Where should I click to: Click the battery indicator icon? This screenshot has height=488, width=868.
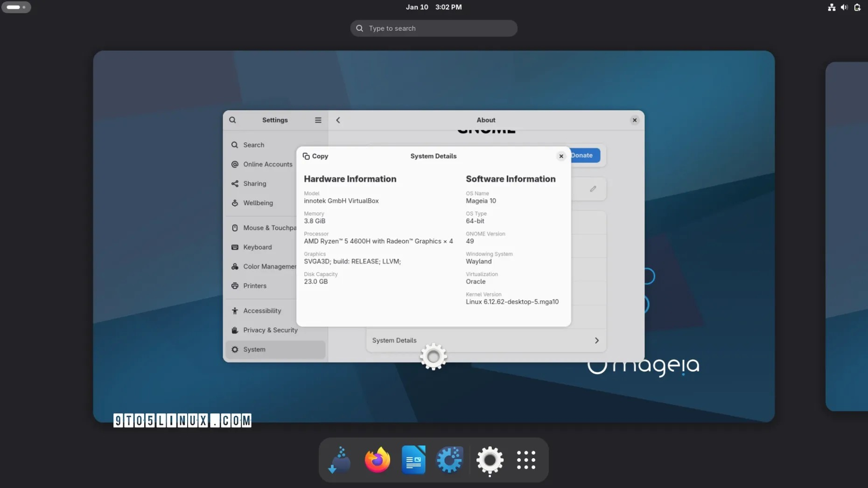coord(857,7)
